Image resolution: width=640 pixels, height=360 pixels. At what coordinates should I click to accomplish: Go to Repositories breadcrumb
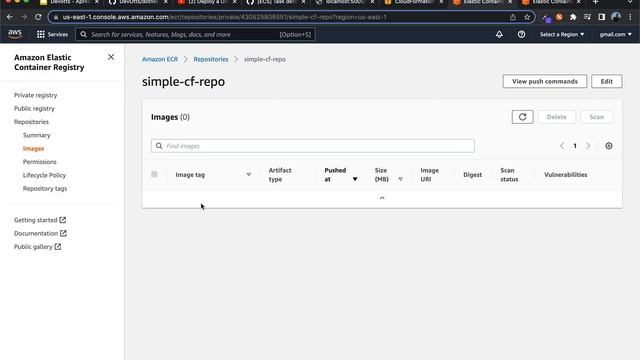point(211,59)
